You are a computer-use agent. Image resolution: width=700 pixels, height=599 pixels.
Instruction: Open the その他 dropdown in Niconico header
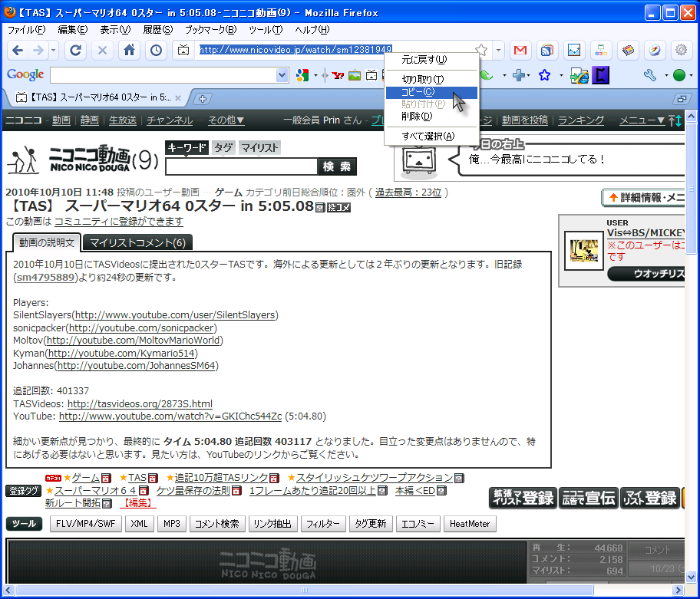(226, 120)
